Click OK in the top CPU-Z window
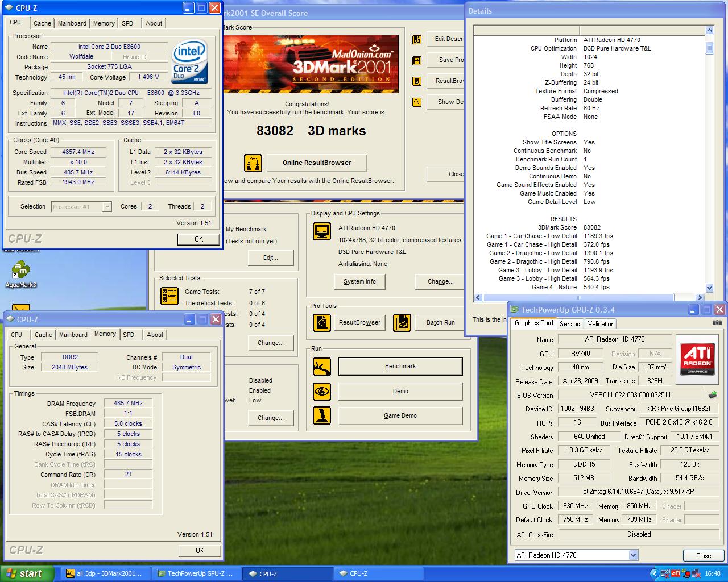Viewport: 728px width, 582px height. 198,239
